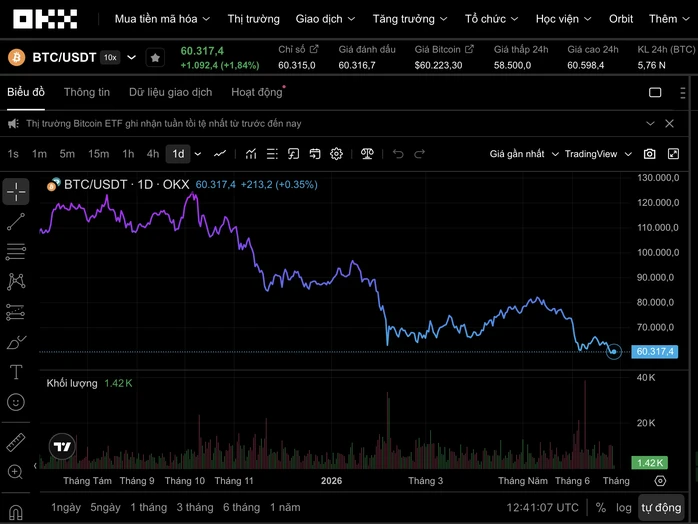The width and height of the screenshot is (698, 524).
Task: Select the 1h timeframe
Action: [128, 154]
